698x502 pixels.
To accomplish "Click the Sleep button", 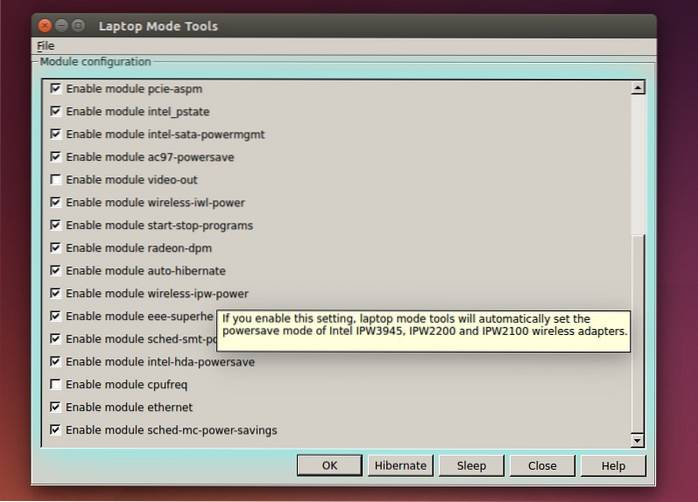I will tap(471, 465).
